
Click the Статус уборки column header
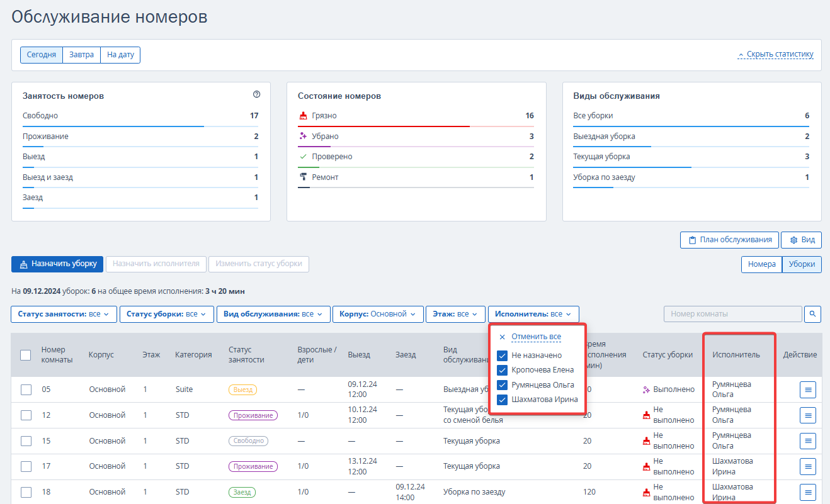click(668, 355)
